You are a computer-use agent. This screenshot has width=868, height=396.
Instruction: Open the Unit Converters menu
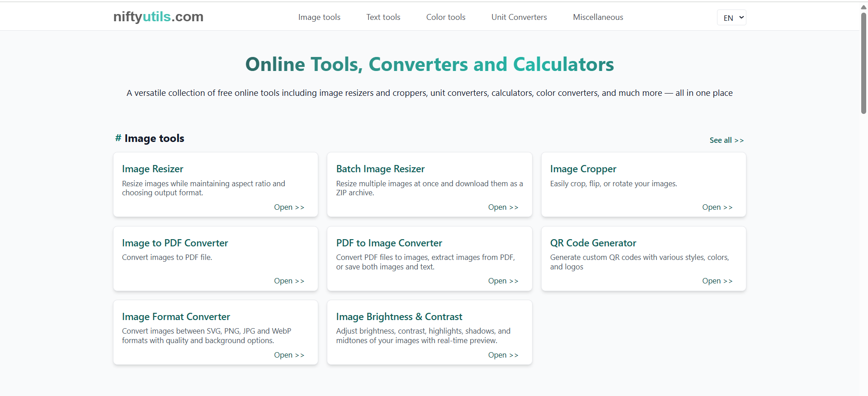(519, 17)
